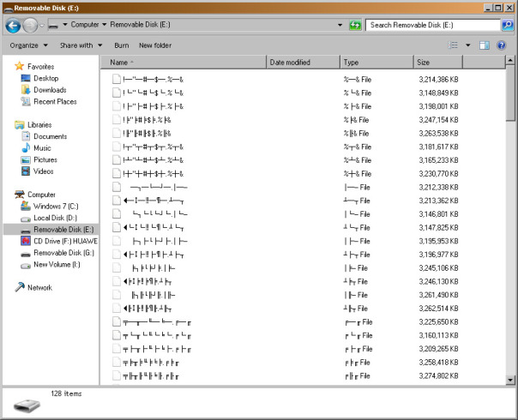The width and height of the screenshot is (518, 420).
Task: Click file icon of the 3,198,001 KB file
Action: 117,106
